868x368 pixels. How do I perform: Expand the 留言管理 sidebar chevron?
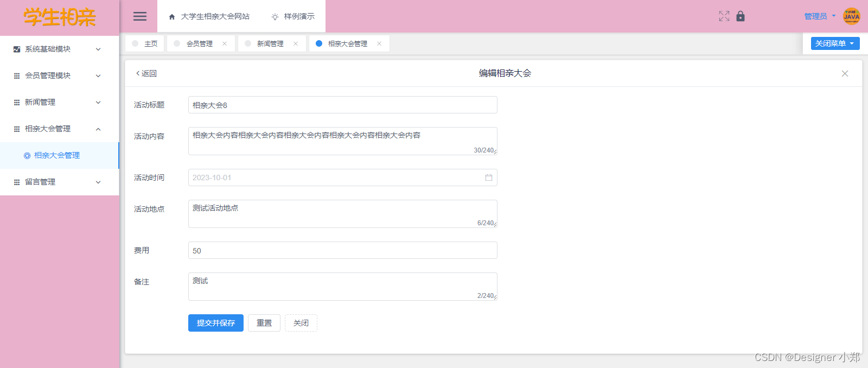point(98,182)
